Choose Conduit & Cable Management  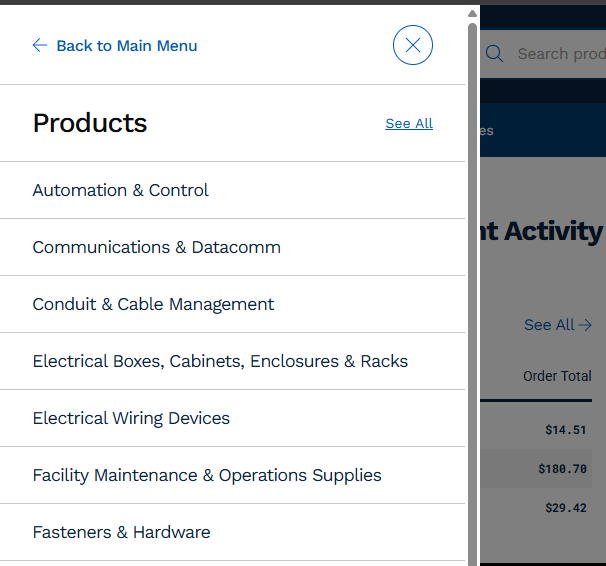232,304
